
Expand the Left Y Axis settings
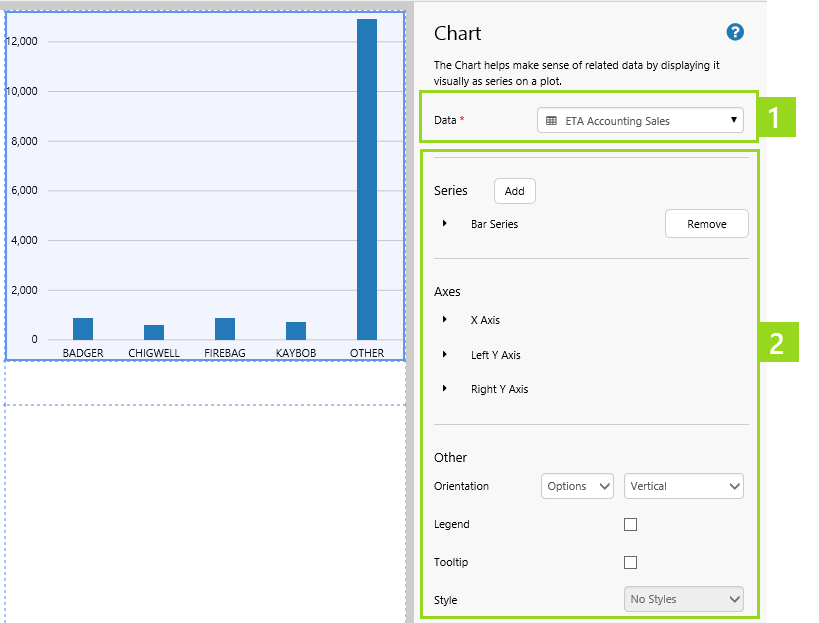click(445, 355)
